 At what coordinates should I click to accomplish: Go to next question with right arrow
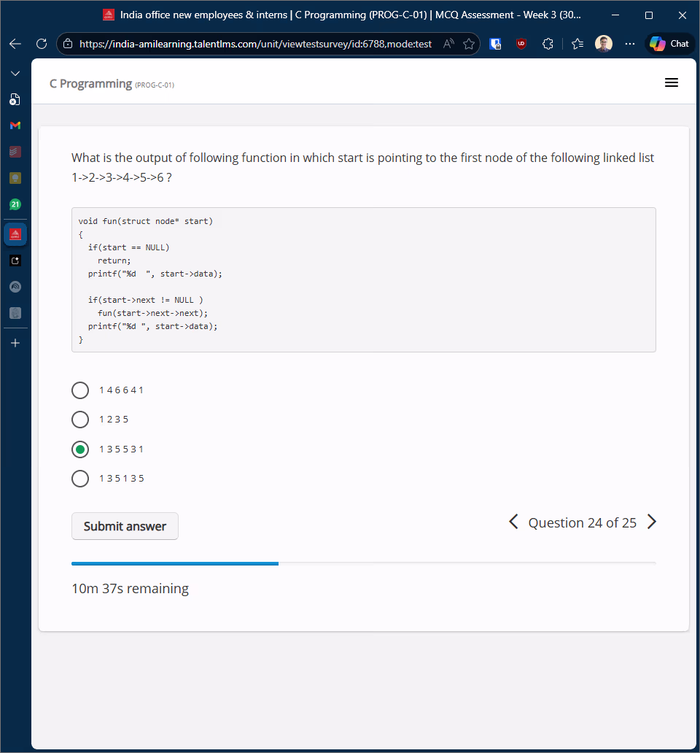[x=652, y=522]
